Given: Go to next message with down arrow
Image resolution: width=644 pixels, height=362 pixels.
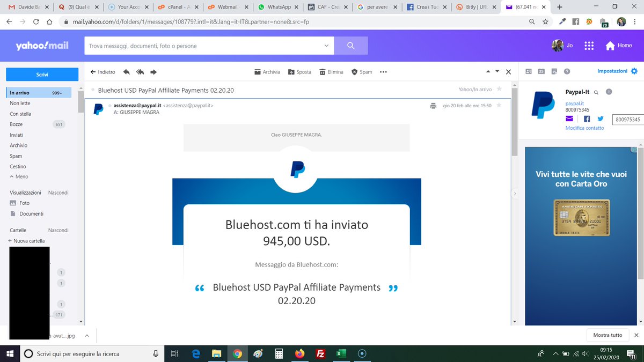Looking at the screenshot, I should click(x=497, y=71).
